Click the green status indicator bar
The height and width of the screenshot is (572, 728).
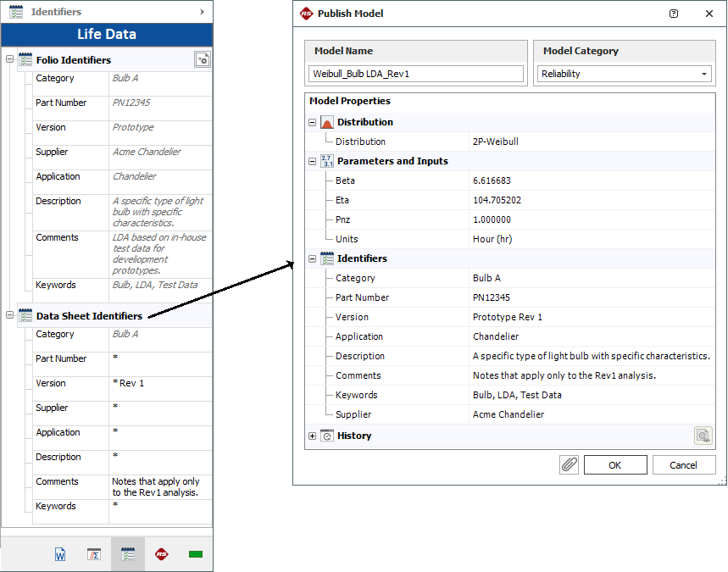(x=196, y=554)
